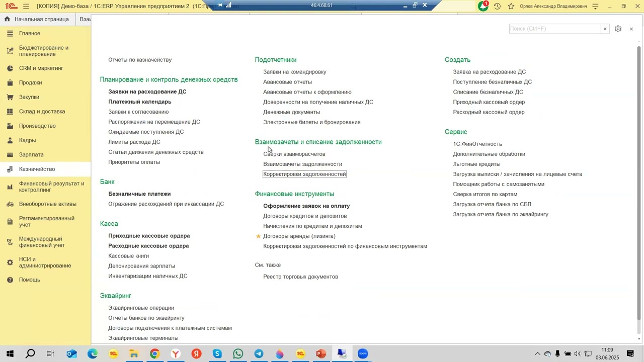This screenshot has width=644, height=362.
Task: Click the Внеоборотные активы section icon
Action: point(10,204)
